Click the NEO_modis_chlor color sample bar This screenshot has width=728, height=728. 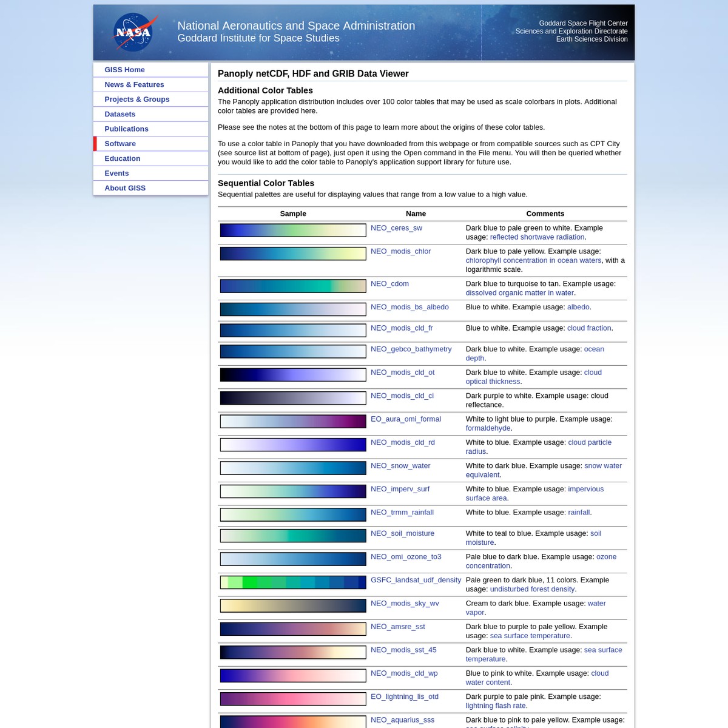coord(293,254)
